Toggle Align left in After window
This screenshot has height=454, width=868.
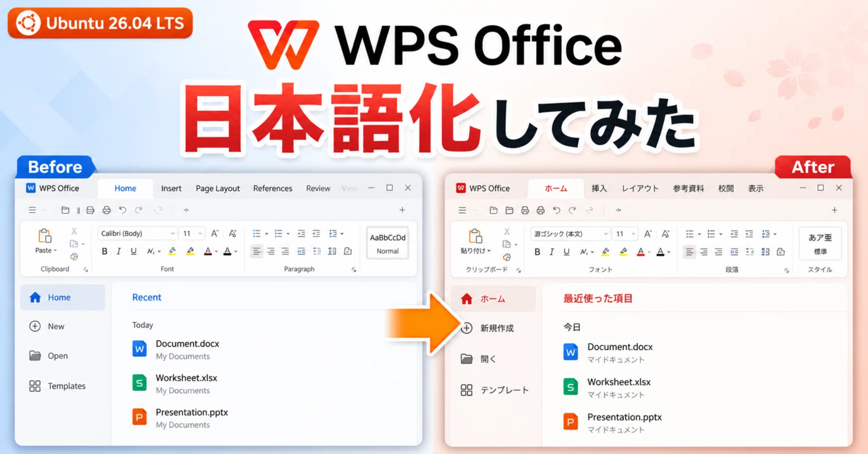(689, 252)
